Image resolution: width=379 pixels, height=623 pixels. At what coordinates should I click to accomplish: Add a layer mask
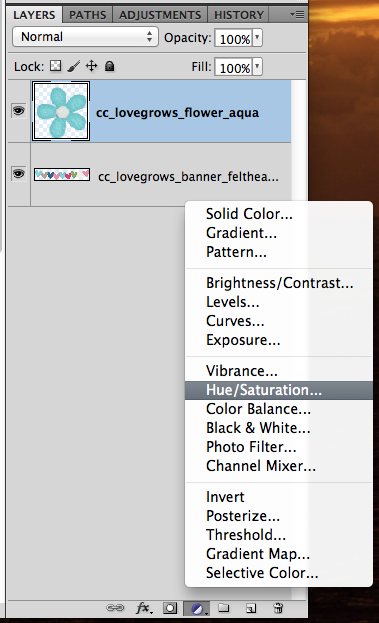pyautogui.click(x=170, y=608)
